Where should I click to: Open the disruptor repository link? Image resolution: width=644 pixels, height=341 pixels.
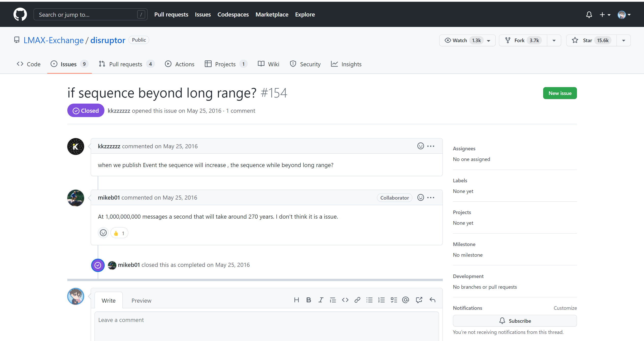pos(108,40)
